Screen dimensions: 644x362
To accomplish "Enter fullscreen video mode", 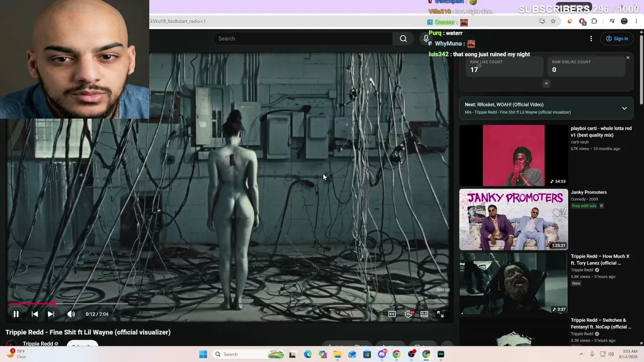I will (x=440, y=314).
